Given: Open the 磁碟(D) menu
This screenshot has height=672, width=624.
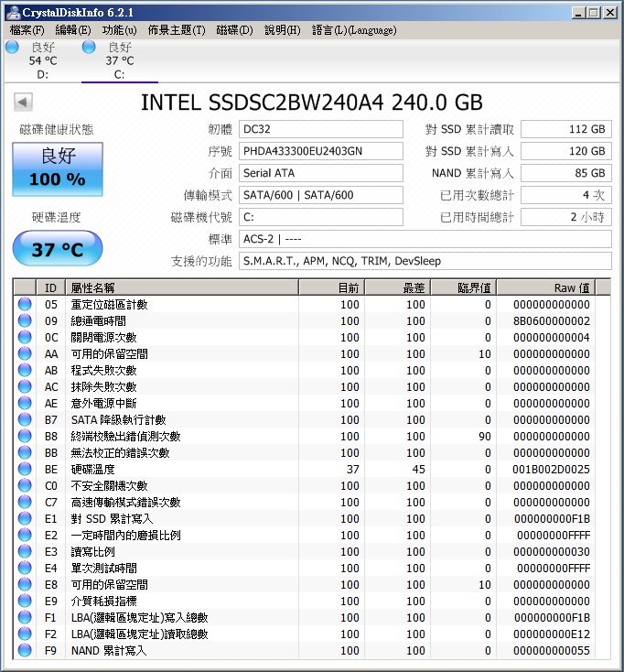Looking at the screenshot, I should coord(235,30).
